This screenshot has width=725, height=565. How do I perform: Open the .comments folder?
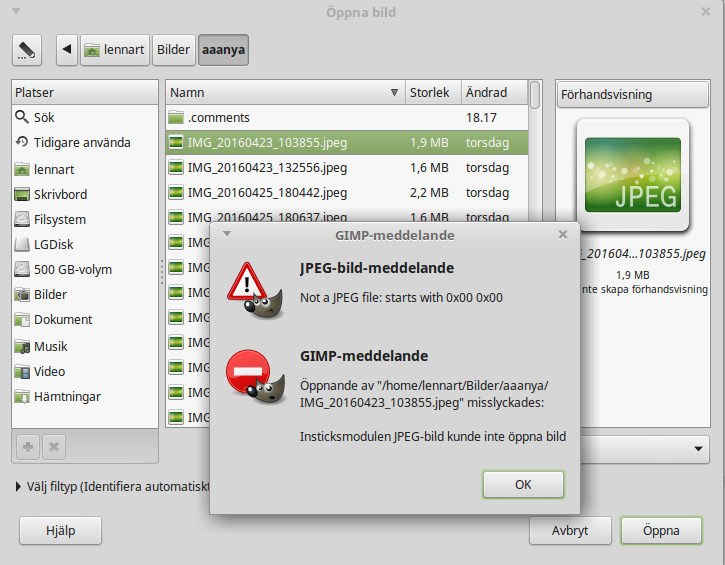(x=347, y=117)
